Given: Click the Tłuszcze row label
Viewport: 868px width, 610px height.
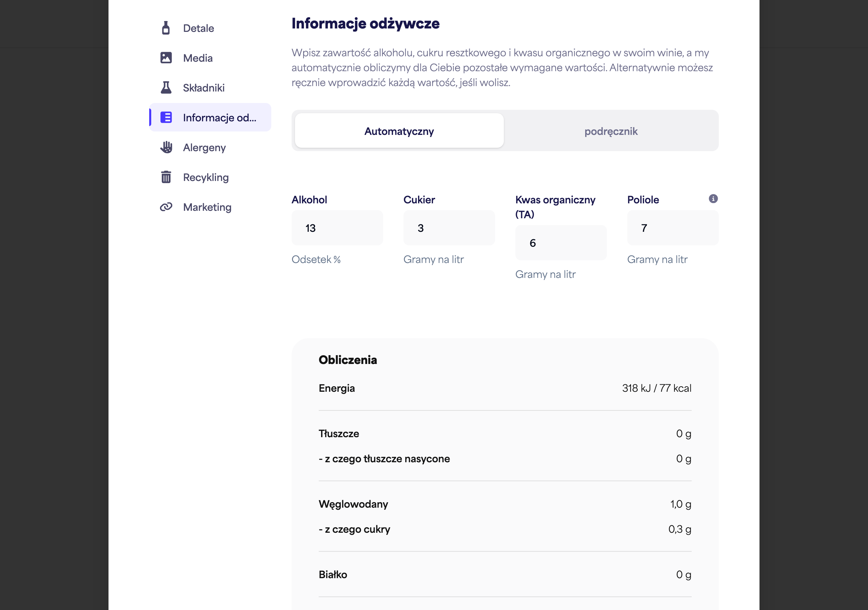Looking at the screenshot, I should (339, 433).
